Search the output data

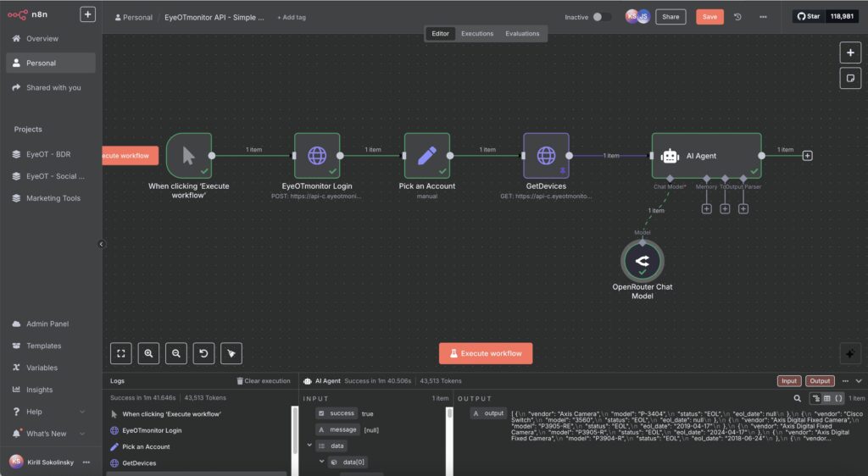click(797, 398)
